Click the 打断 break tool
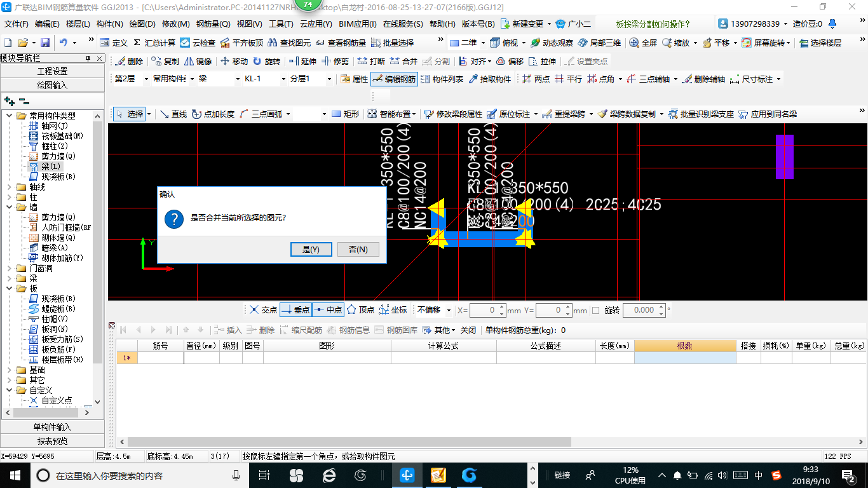This screenshot has height=488, width=868. click(371, 62)
